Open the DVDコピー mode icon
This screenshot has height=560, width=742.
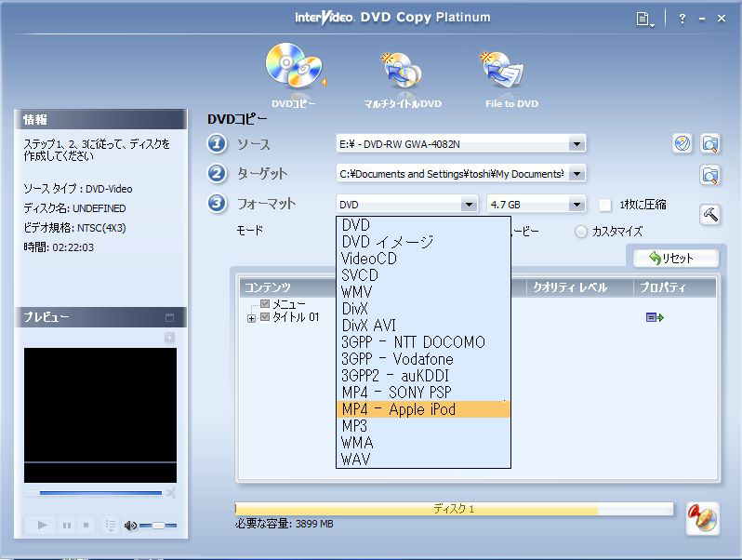click(x=293, y=70)
